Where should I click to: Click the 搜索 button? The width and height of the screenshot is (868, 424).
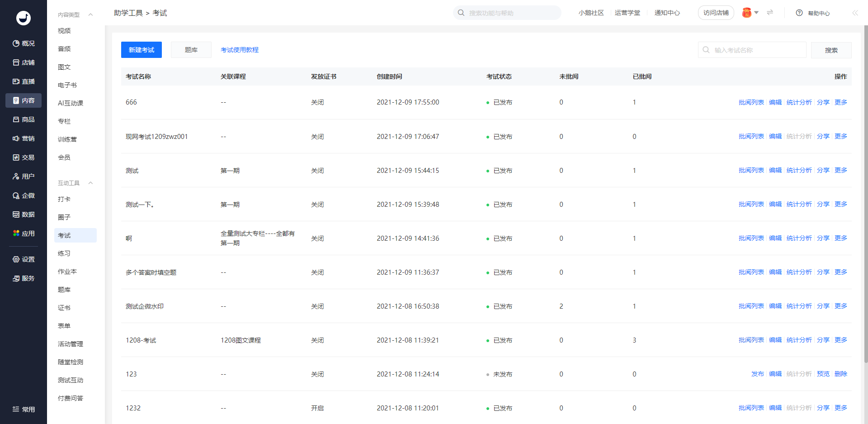tap(831, 50)
